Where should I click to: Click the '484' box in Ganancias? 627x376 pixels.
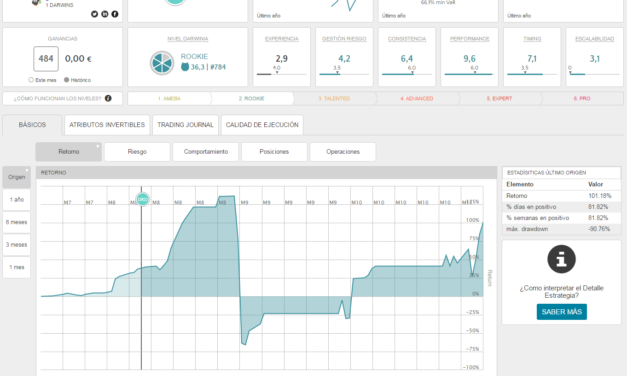click(46, 59)
